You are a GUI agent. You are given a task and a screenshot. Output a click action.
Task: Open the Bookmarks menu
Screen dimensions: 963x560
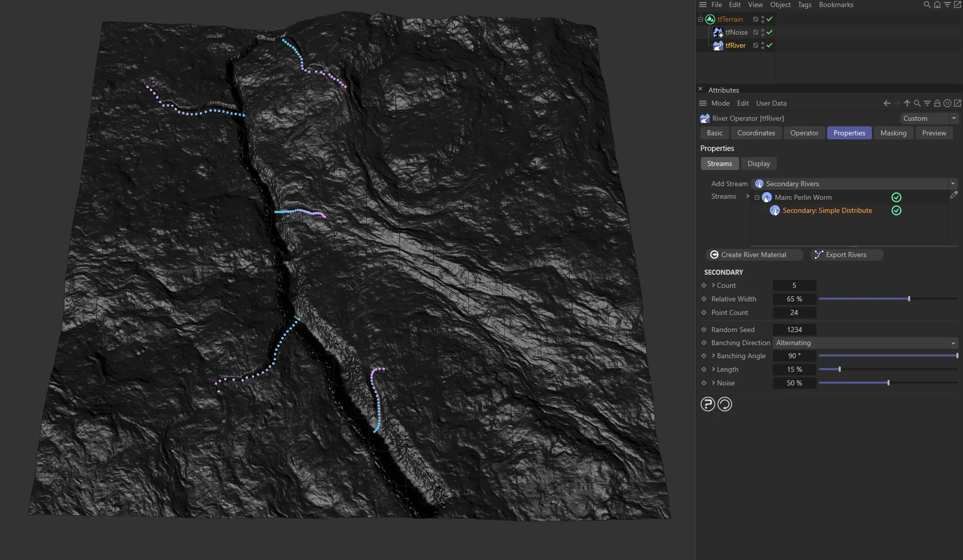836,5
